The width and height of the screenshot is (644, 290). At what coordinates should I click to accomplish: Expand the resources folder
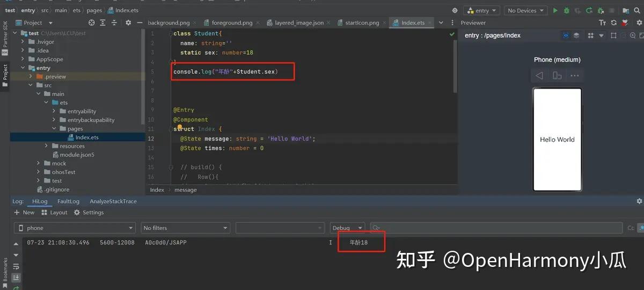pos(47,146)
